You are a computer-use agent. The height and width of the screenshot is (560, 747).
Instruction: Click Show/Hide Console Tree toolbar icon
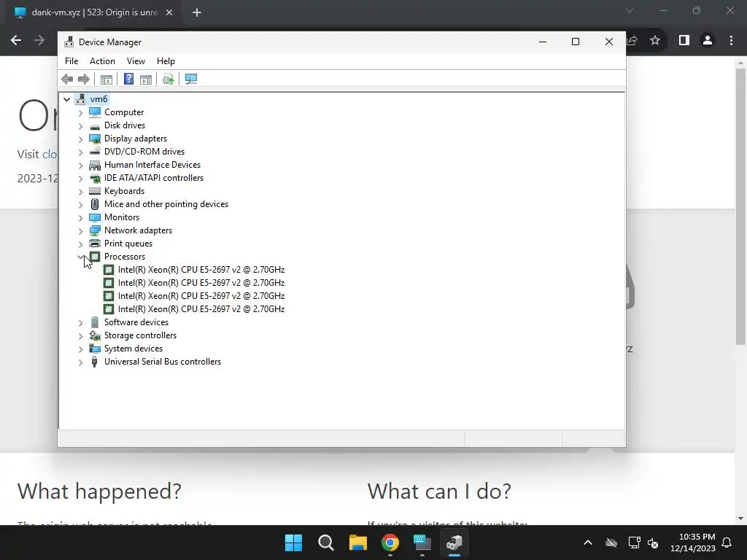(x=107, y=79)
